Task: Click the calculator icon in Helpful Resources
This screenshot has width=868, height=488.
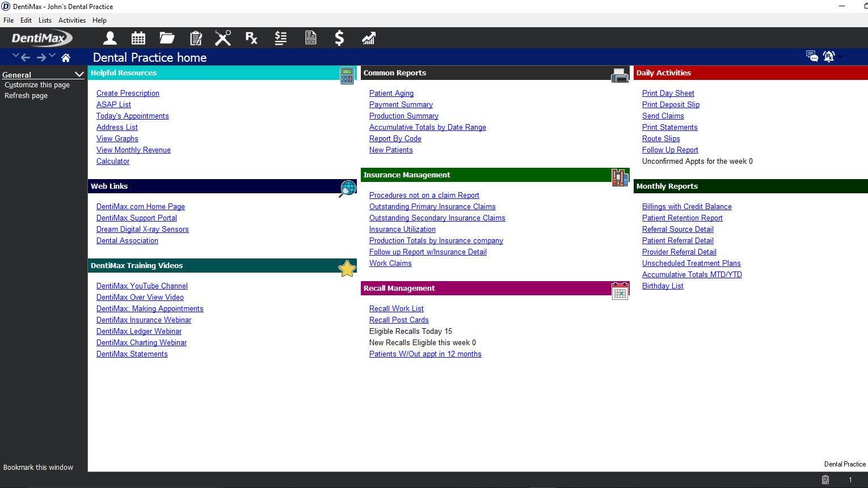Action: coord(347,75)
